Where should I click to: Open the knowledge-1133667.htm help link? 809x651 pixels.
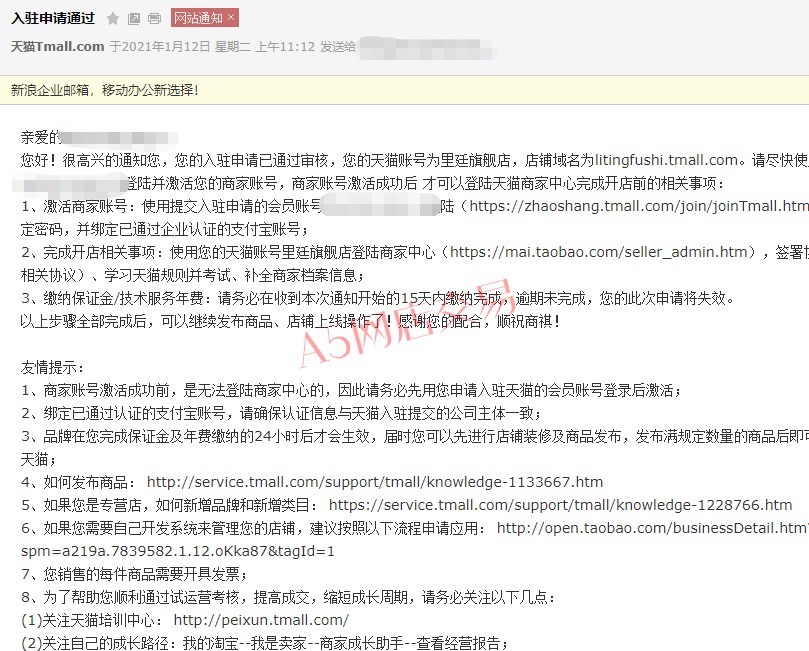tap(375, 482)
